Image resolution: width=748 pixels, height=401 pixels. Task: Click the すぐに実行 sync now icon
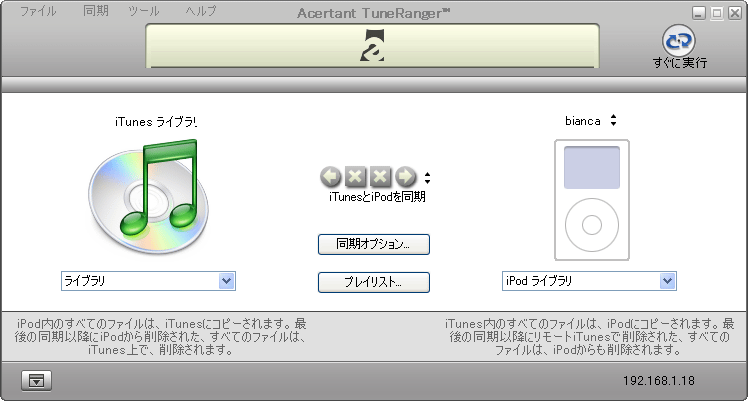tap(678, 41)
